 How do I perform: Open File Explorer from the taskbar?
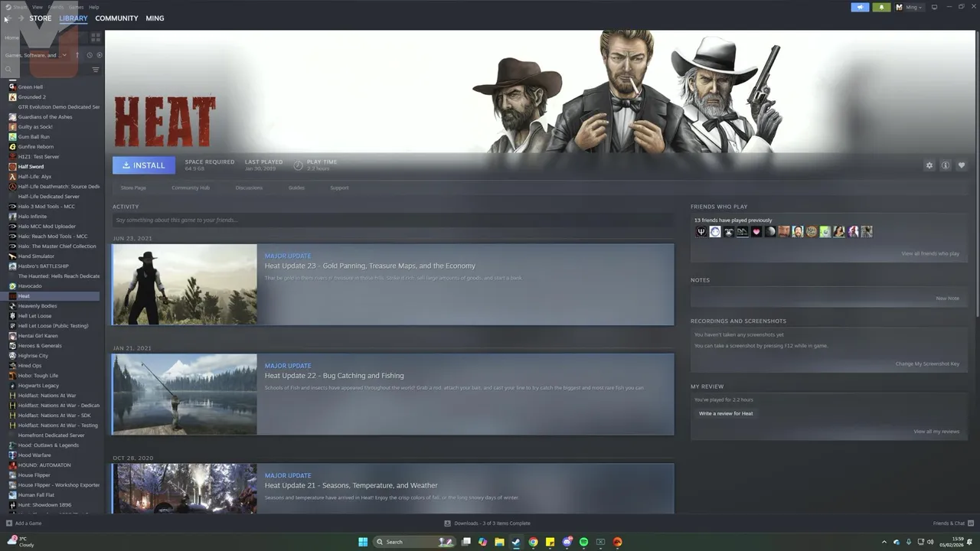point(499,542)
